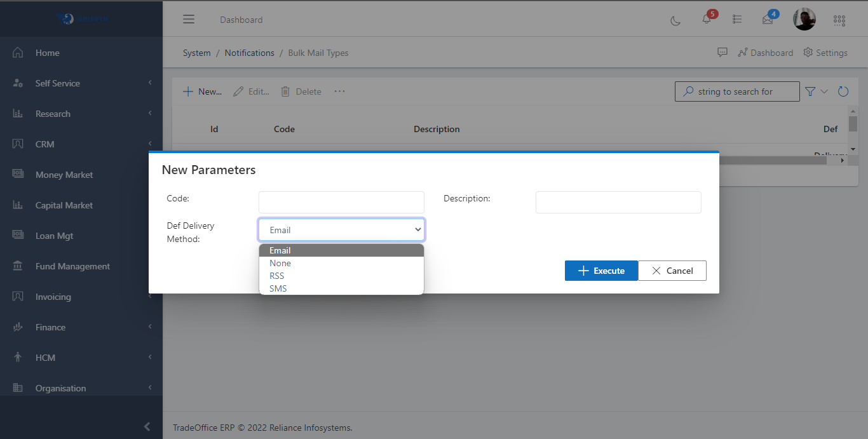Screen dimensions: 868x439
Task: Cancel the New Parameters dialog
Action: pos(672,271)
